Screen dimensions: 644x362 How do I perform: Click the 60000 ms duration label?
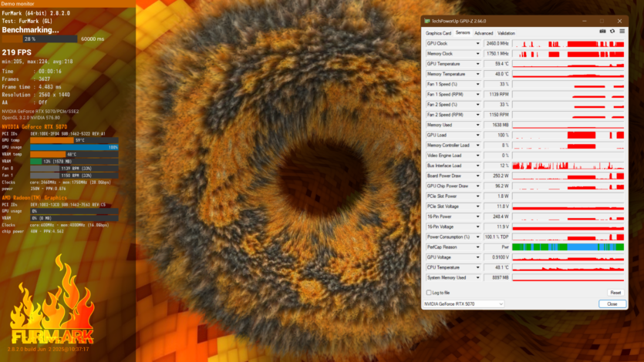[x=93, y=39]
